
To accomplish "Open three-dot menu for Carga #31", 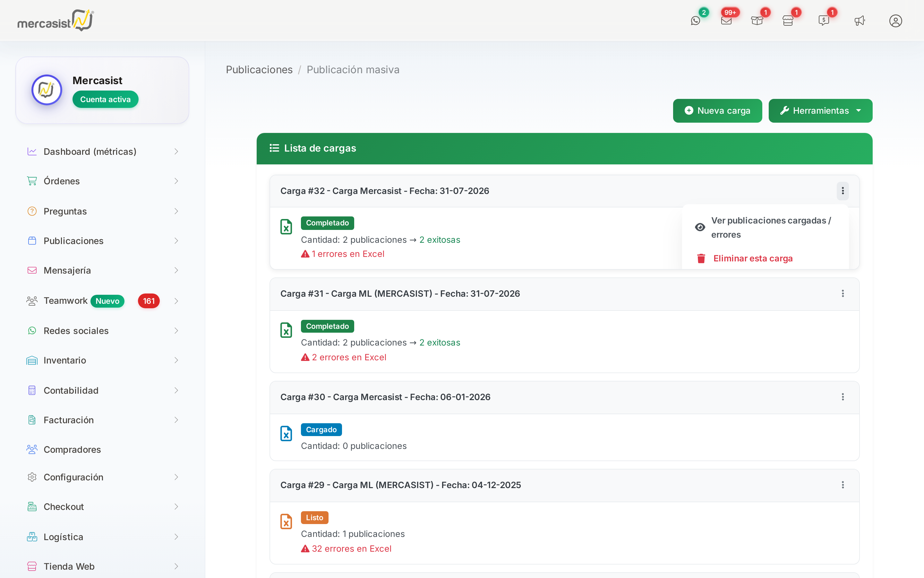I will click(843, 293).
